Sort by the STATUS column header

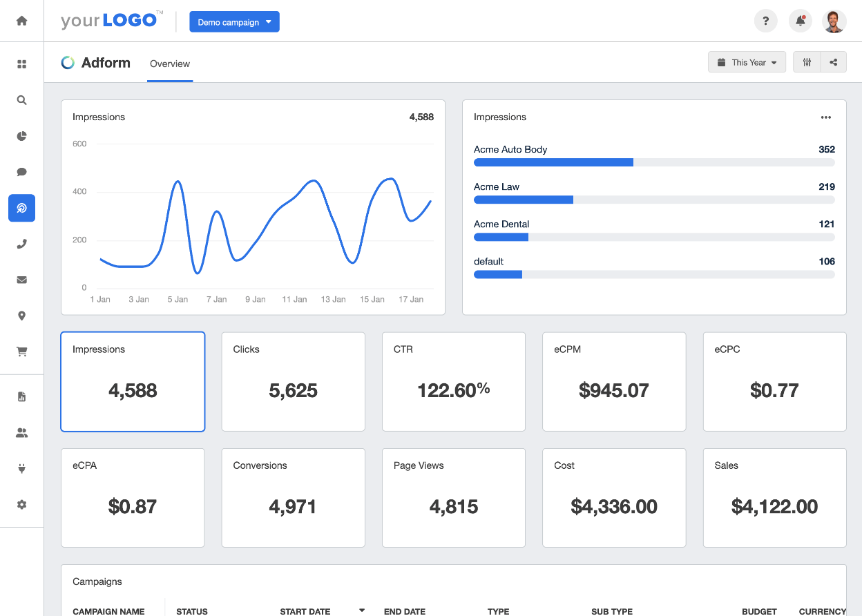point(192,611)
